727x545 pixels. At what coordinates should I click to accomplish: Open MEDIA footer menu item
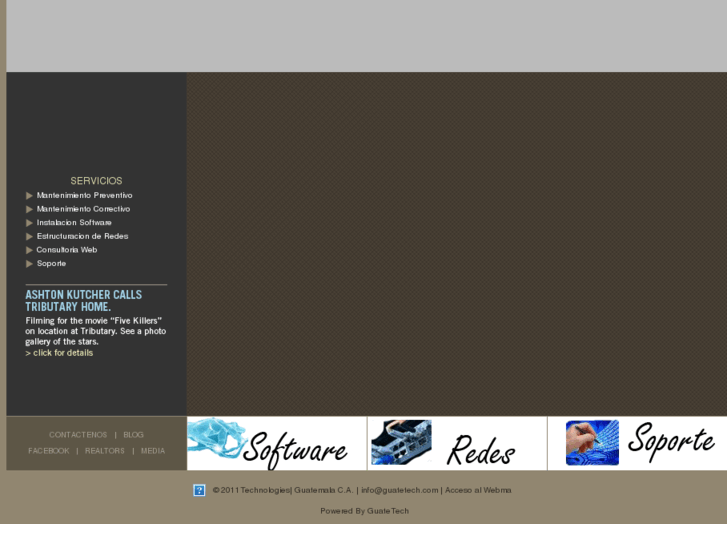(153, 451)
